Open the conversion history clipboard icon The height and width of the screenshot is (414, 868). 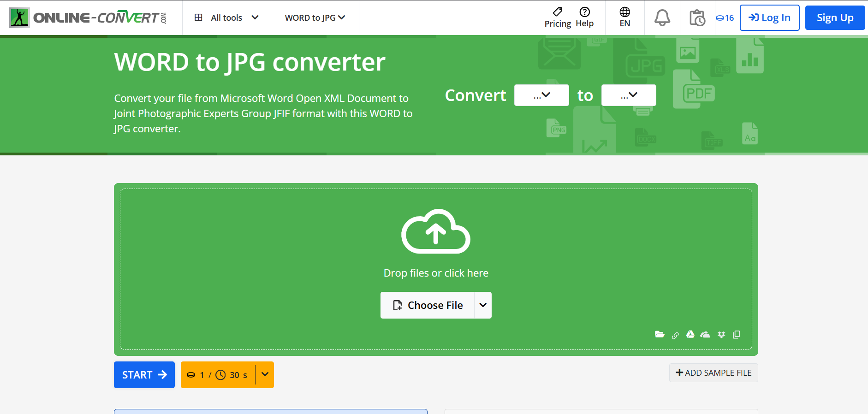[697, 18]
